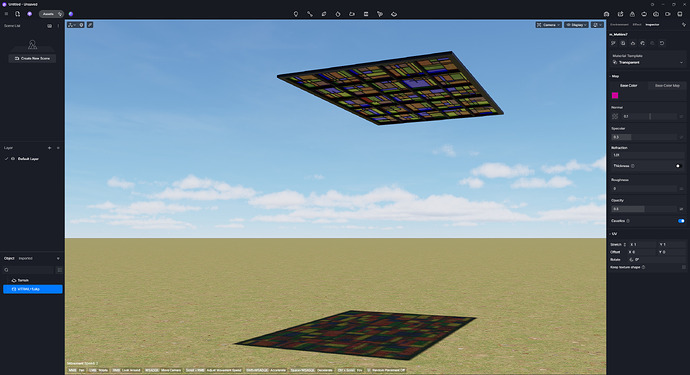Viewport: 690px width, 375px height.
Task: Open the Display dropdown in viewport
Action: pos(576,25)
